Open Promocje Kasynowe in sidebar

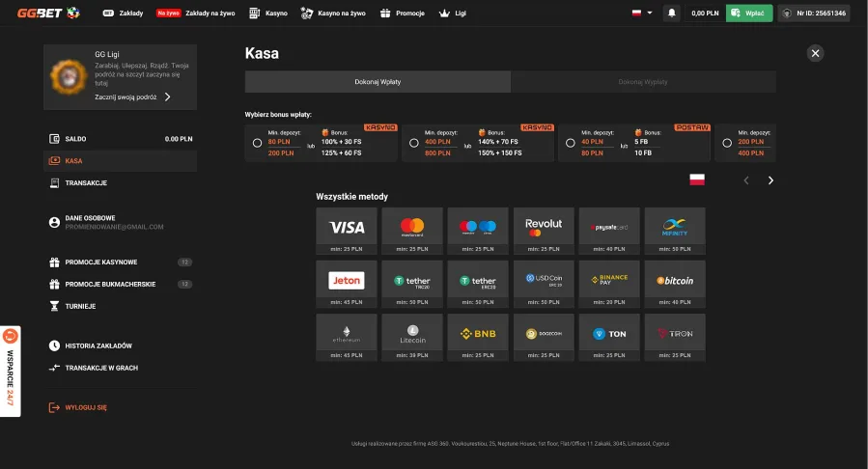(x=120, y=262)
